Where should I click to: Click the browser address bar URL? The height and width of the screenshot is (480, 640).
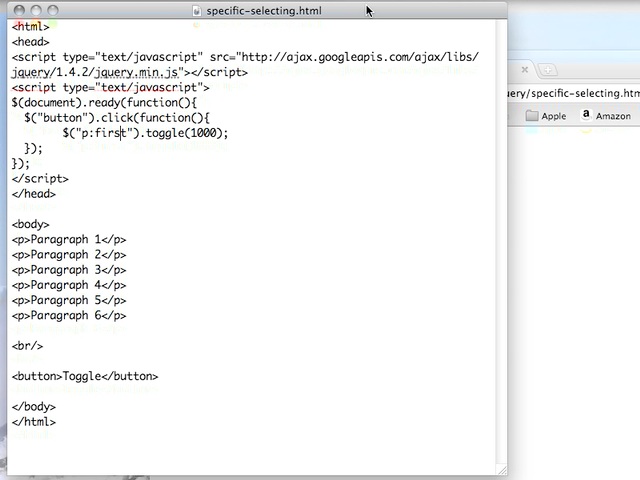tap(574, 93)
